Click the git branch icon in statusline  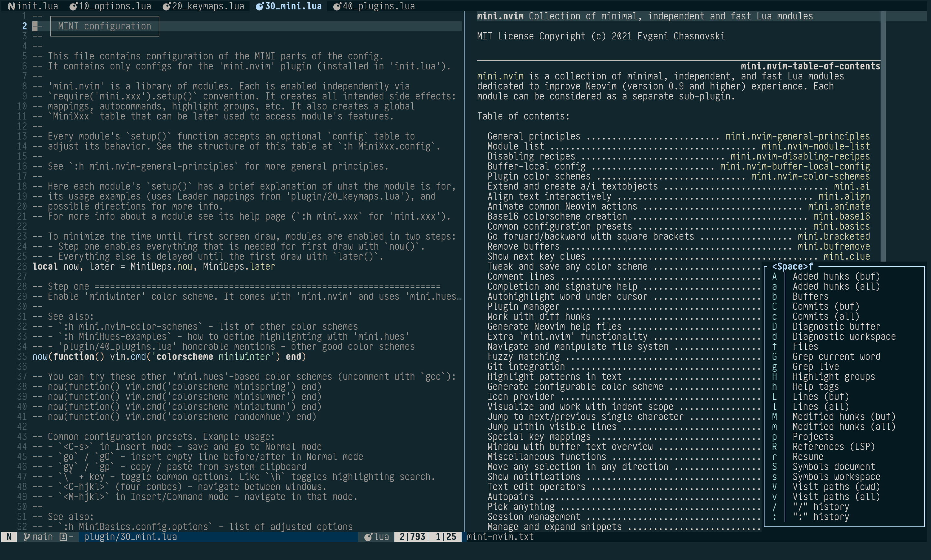27,537
